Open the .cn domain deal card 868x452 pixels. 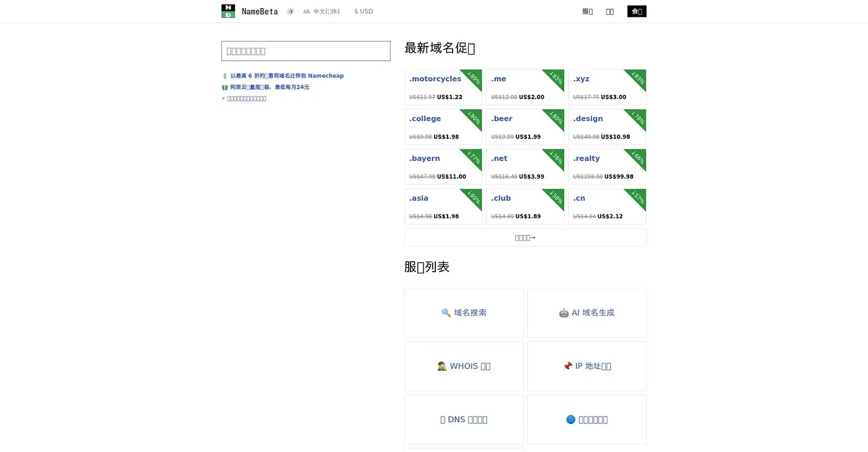point(607,206)
